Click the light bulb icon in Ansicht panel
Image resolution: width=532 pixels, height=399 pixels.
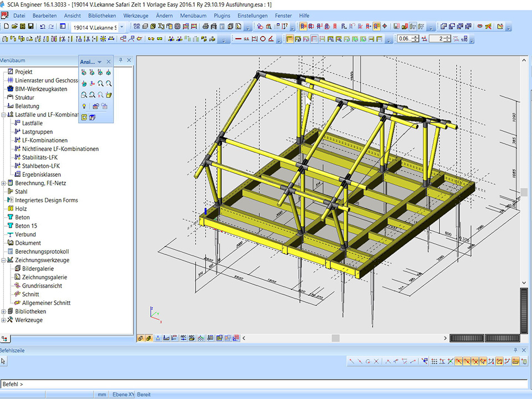(84, 106)
